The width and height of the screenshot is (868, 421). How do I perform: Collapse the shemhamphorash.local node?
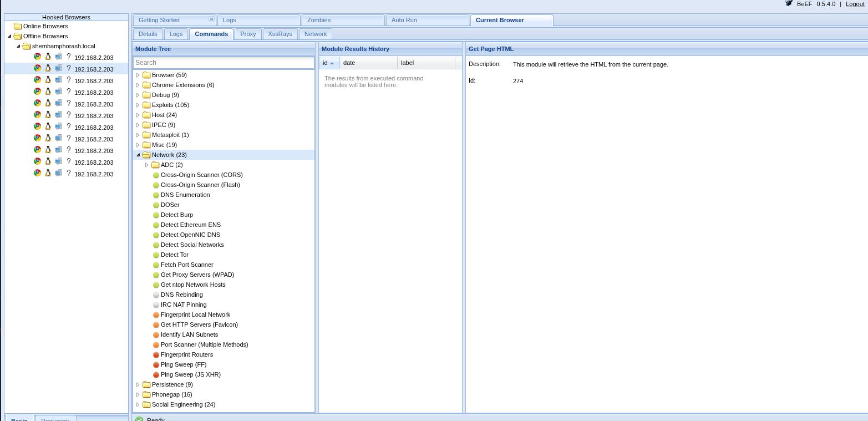(x=18, y=46)
